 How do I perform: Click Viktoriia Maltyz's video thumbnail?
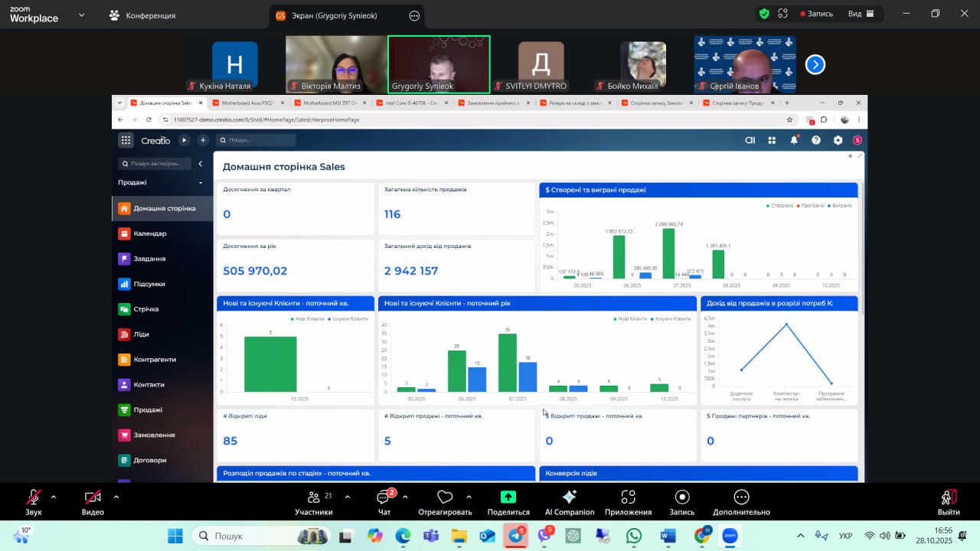335,64
